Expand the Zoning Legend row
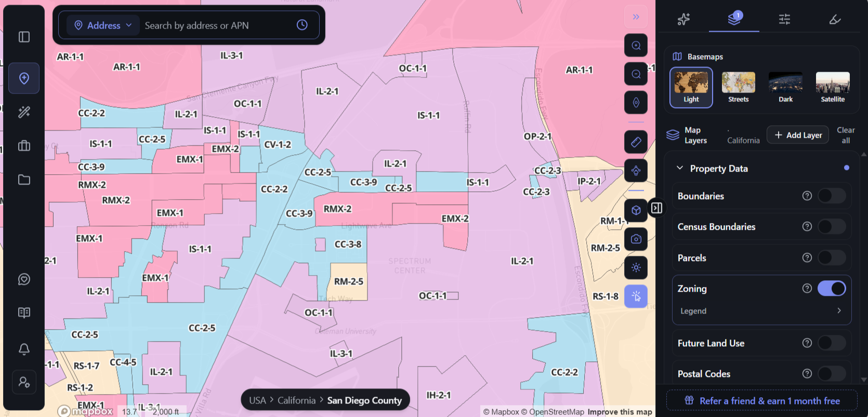Viewport: 868px width, 417px height. point(761,311)
